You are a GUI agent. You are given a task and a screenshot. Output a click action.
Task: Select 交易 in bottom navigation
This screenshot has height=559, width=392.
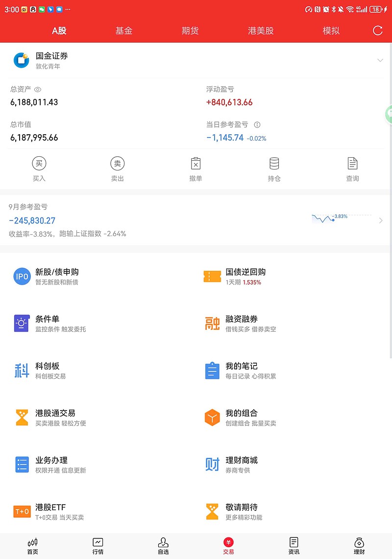229,546
